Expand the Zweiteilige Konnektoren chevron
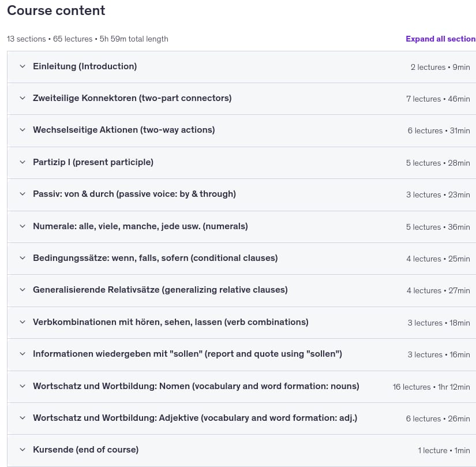This screenshot has height=467, width=476. [x=23, y=98]
